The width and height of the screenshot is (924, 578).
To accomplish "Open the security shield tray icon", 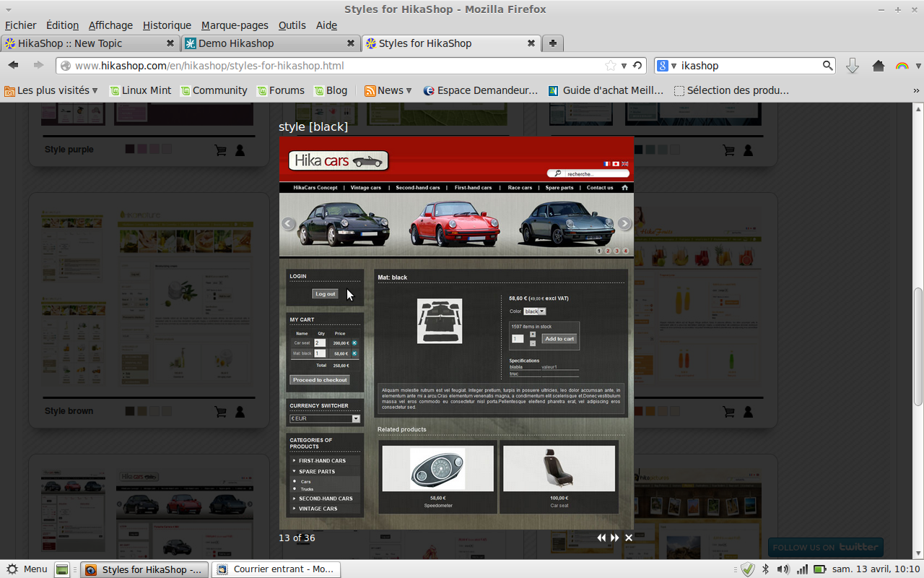I will pos(748,569).
